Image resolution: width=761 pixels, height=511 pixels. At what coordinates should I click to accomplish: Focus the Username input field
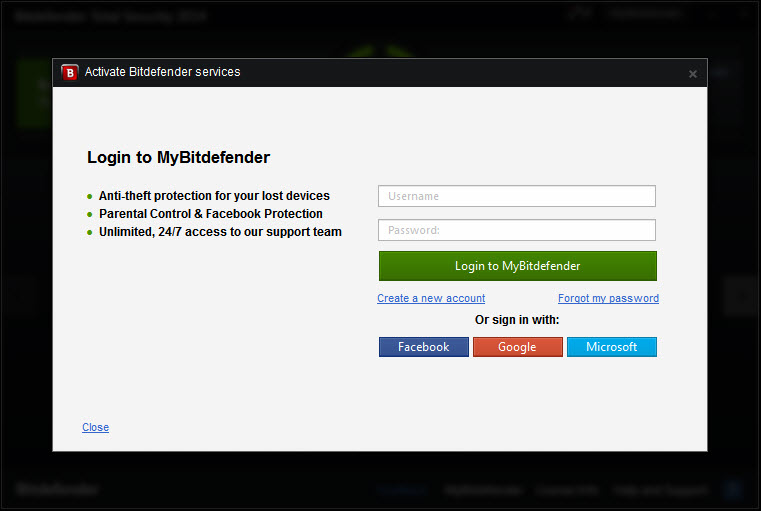pos(517,196)
